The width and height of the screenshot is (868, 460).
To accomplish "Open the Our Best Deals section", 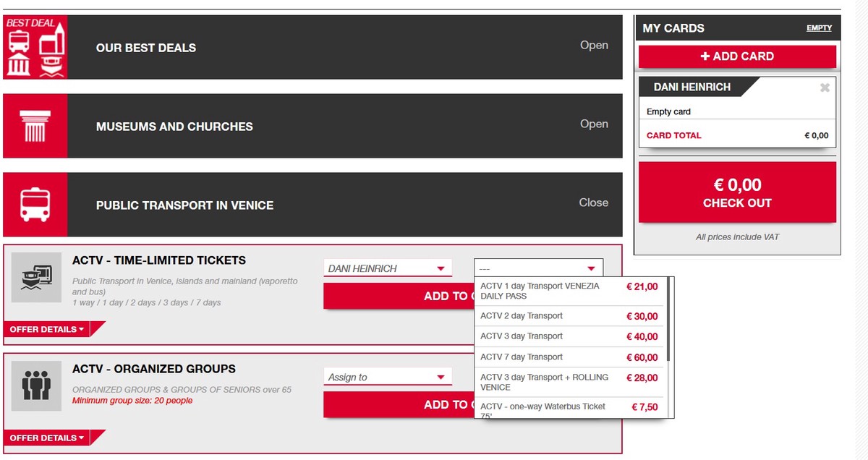I will pos(593,46).
